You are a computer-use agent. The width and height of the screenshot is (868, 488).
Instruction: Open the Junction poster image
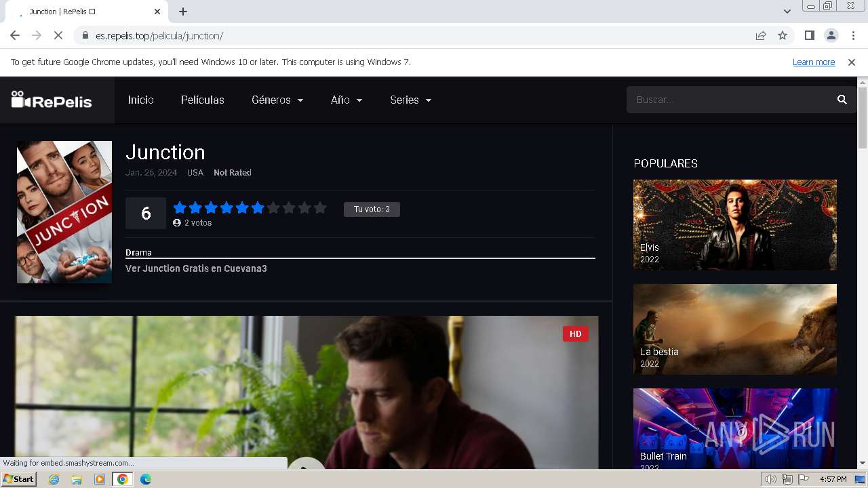click(x=64, y=212)
